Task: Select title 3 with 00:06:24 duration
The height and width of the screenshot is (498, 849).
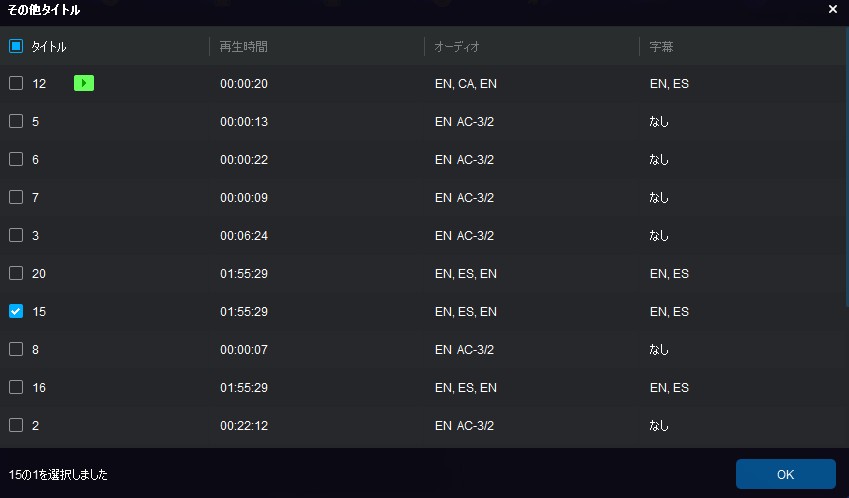Action: pos(16,235)
